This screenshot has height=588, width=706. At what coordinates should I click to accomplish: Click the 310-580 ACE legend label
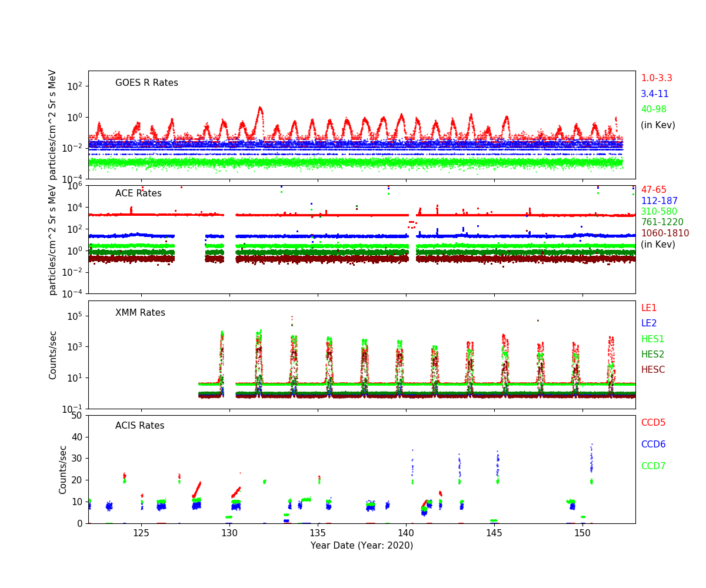(658, 212)
